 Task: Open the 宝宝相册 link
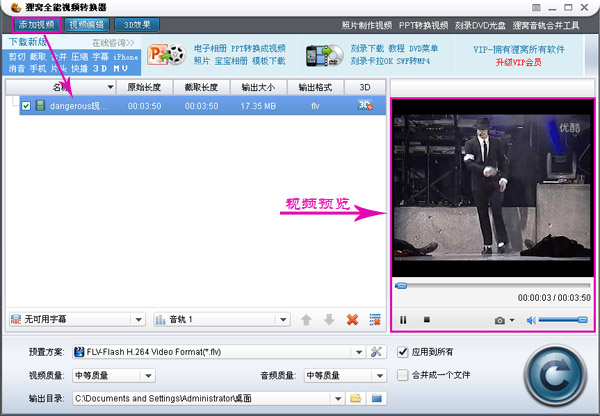[231, 61]
